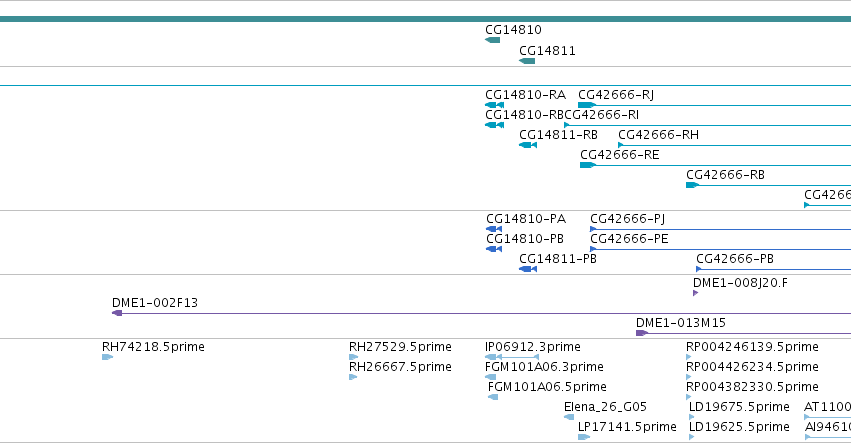Select transcript CG14811-RB label

coord(558,135)
